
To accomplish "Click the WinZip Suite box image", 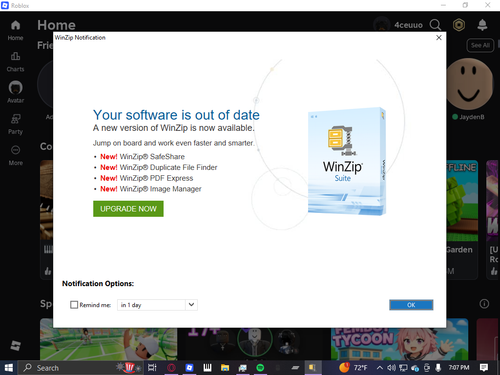I will (347, 161).
